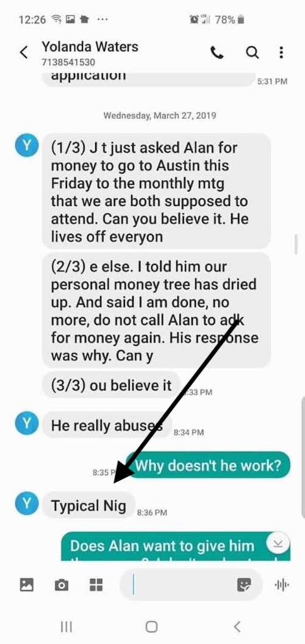The height and width of the screenshot is (644, 305).
Task: Jump to latest message with down-chevron button
Action: (278, 544)
